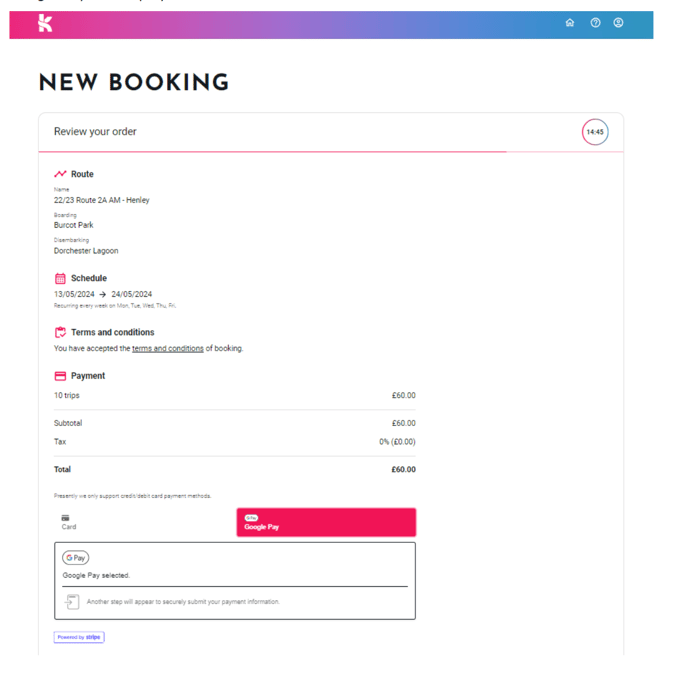Click the G Pay logo badge
Viewport: 688px width, 677px height.
75,558
